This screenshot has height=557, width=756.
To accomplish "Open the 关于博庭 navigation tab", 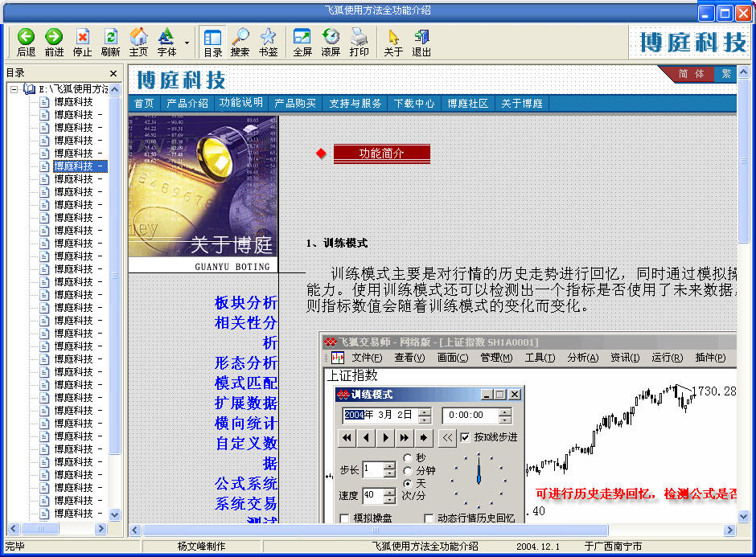I will [x=522, y=103].
